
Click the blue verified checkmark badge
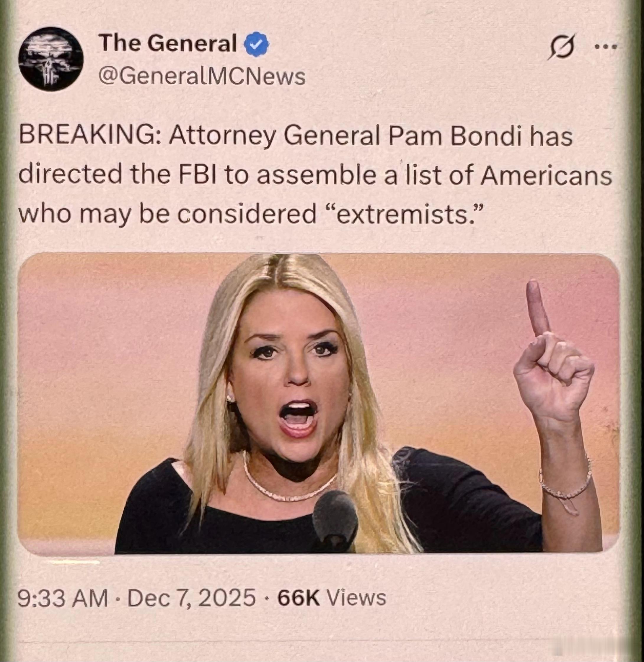pos(257,44)
